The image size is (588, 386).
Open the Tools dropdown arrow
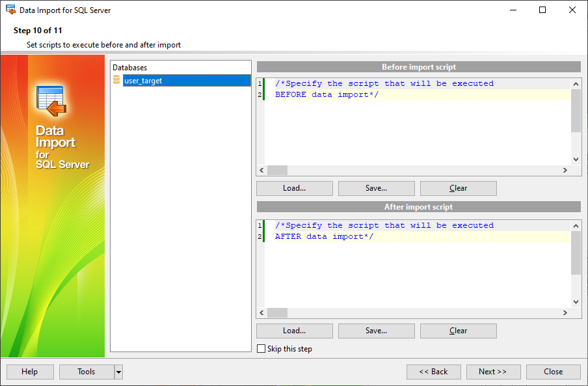(x=118, y=372)
